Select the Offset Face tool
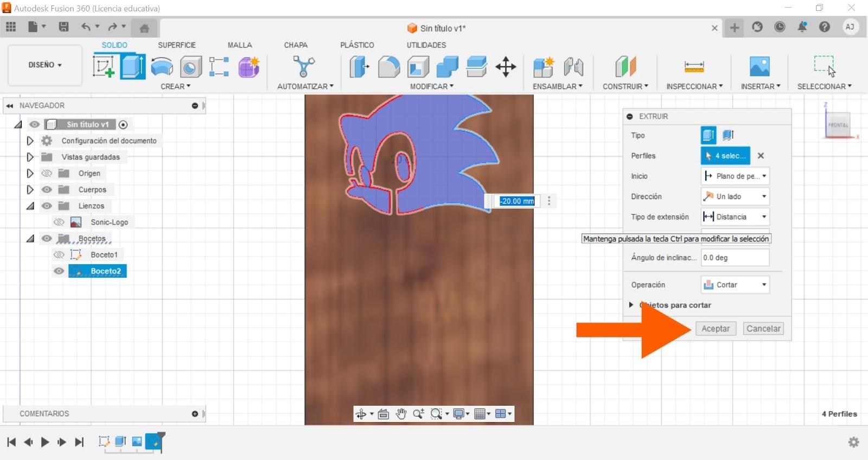 click(476, 67)
